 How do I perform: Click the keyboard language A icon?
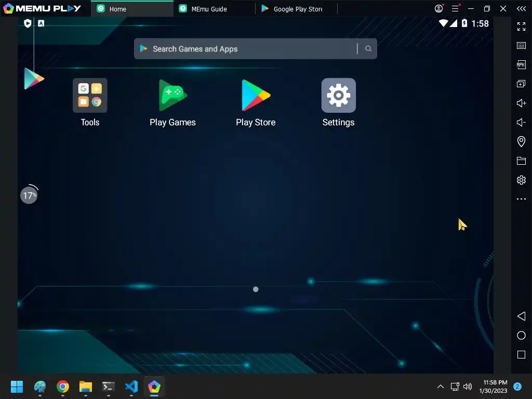coord(41,23)
